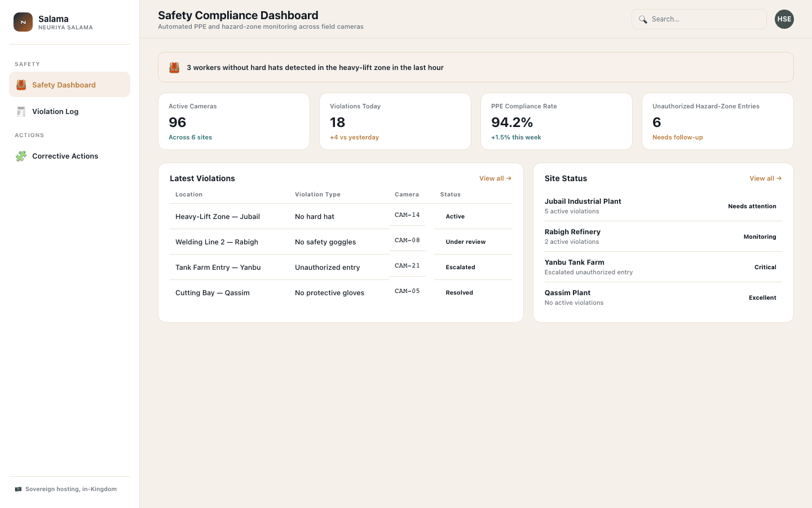The width and height of the screenshot is (812, 508).
Task: Focus the Search input field
Action: coord(699,19)
